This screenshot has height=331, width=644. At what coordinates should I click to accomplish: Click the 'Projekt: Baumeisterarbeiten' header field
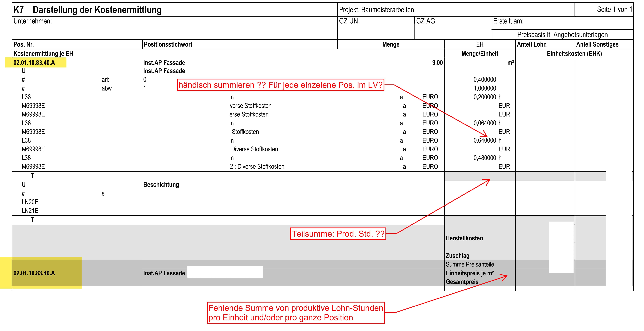click(x=376, y=10)
